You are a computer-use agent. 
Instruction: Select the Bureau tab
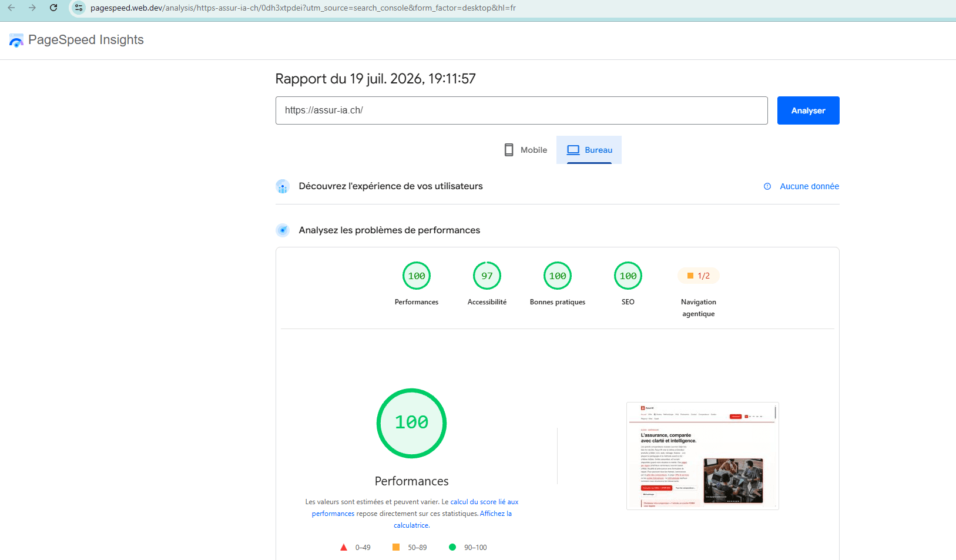[x=589, y=150]
